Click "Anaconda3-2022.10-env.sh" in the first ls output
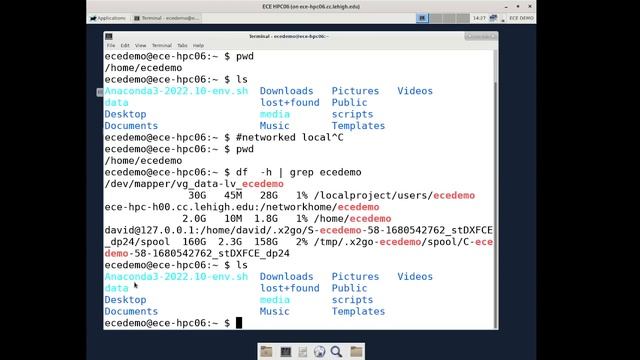 point(176,91)
